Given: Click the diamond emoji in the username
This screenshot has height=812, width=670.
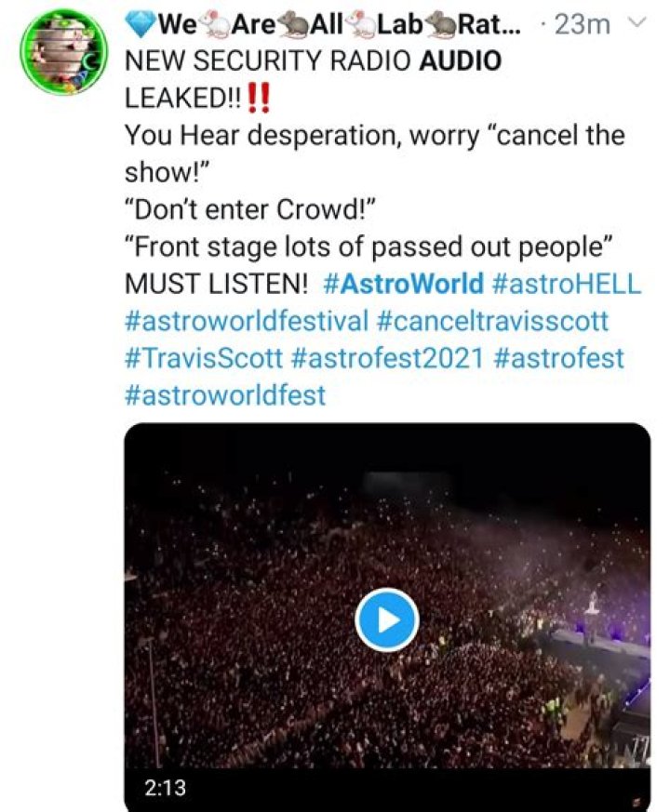Looking at the screenshot, I should coord(140,26).
